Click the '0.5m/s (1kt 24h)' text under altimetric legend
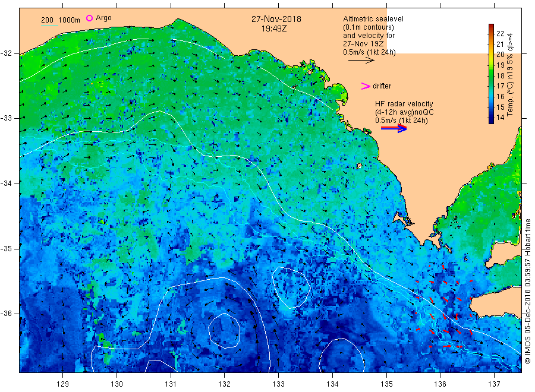This screenshot has height=392, width=535. [369, 52]
